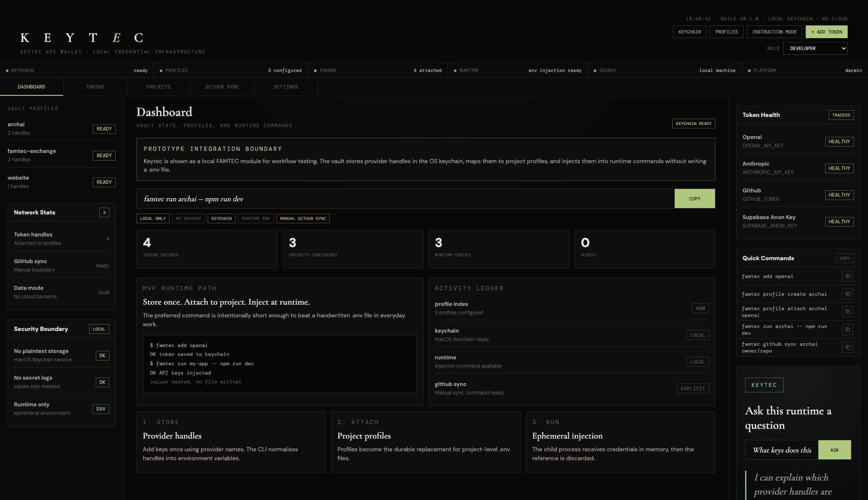Click the Runtime Env tag

[256, 219]
